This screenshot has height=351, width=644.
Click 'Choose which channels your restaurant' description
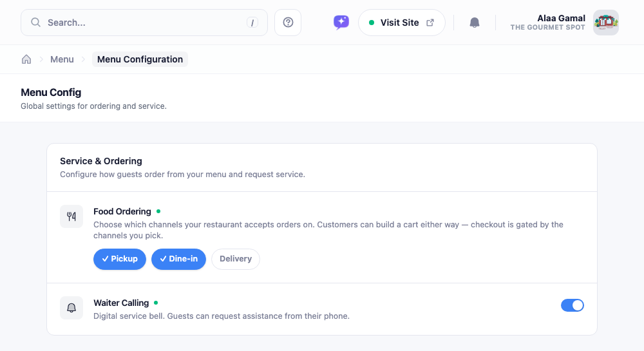pos(328,230)
